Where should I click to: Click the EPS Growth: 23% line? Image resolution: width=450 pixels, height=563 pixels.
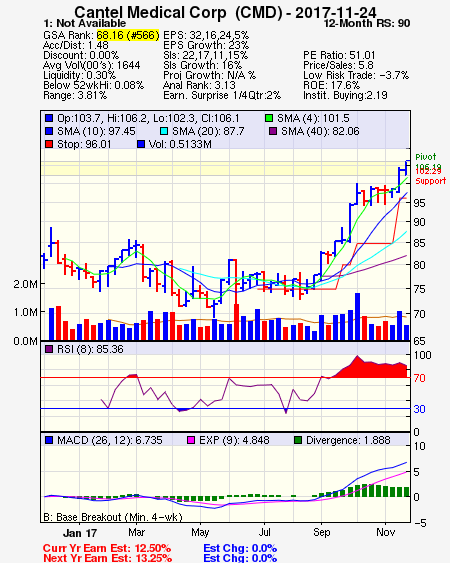pos(206,45)
